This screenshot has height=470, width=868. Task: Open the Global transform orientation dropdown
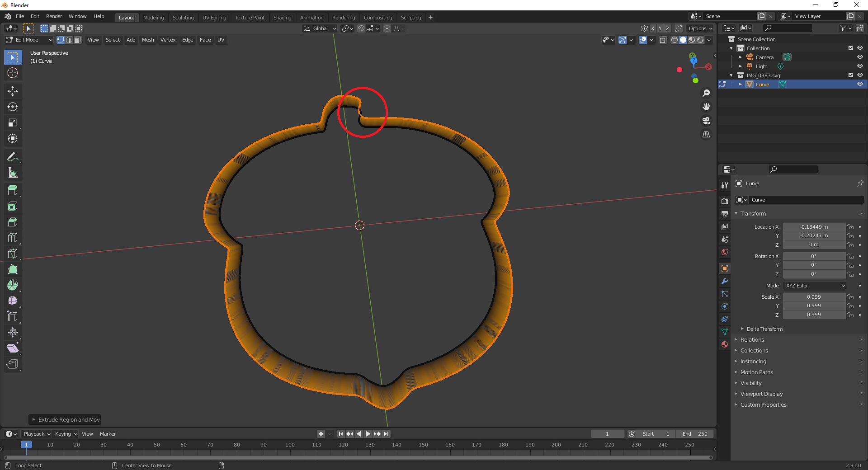coord(320,28)
